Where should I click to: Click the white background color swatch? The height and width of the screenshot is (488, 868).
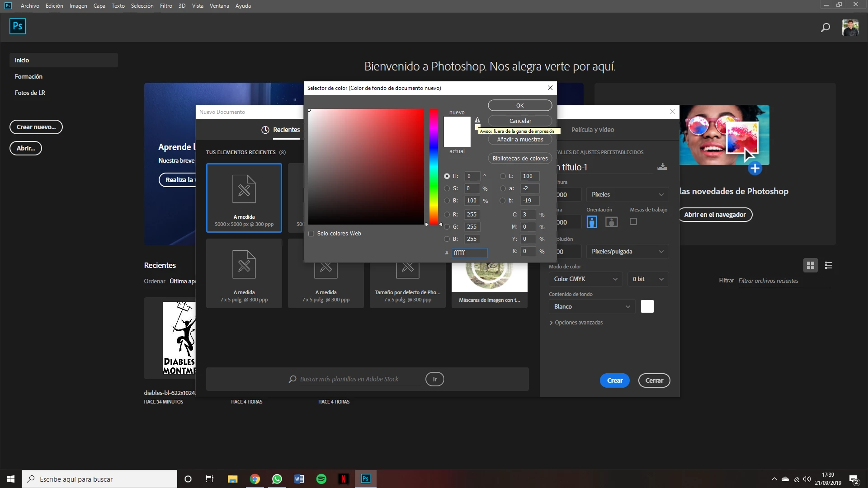(647, 306)
